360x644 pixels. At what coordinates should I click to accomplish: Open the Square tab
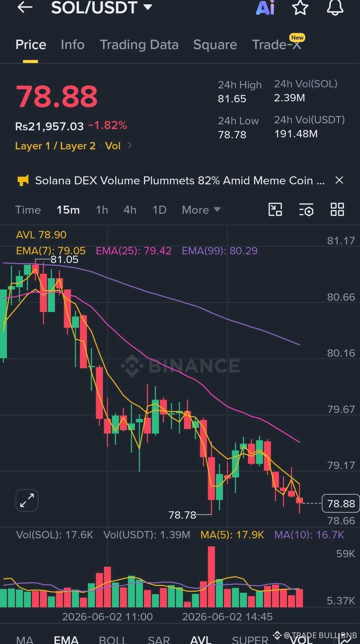[215, 45]
